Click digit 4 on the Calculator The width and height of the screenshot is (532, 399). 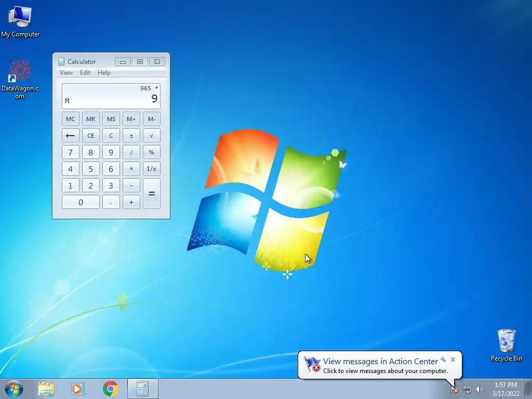coord(71,169)
